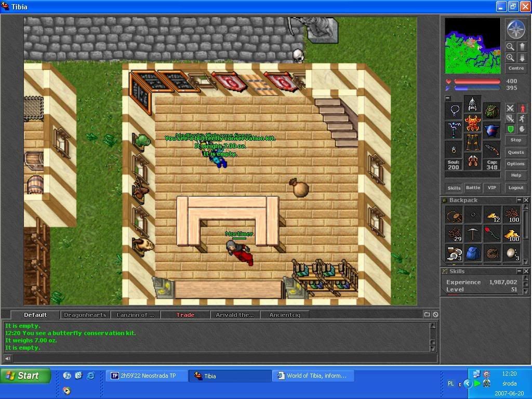
Task: Toggle the chat volume speaker button
Action: tap(7, 358)
